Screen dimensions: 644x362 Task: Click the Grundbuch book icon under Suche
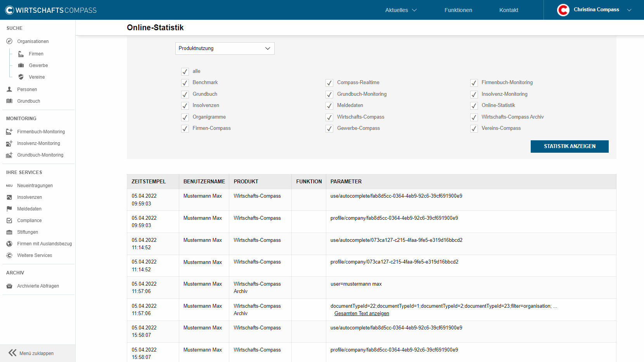9,101
